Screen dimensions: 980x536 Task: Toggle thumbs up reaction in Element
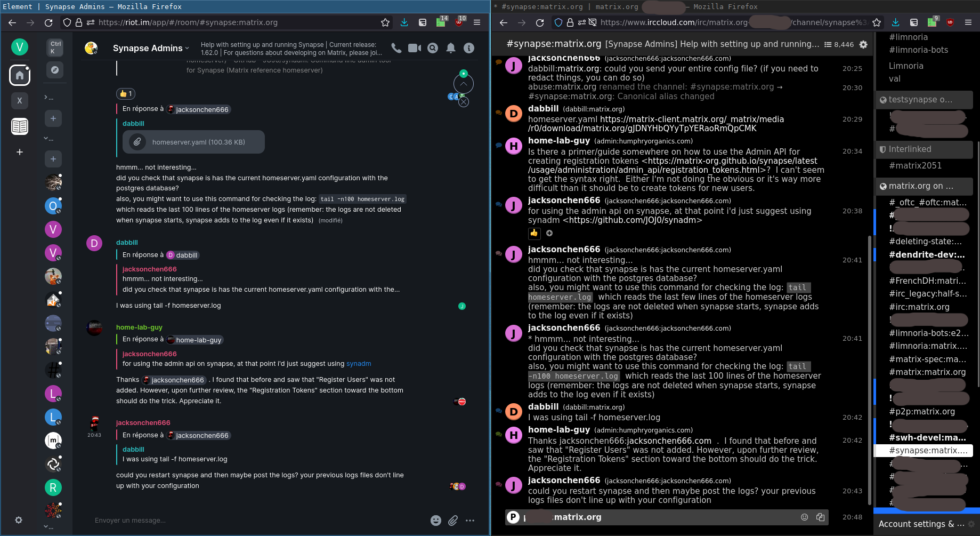click(x=126, y=94)
